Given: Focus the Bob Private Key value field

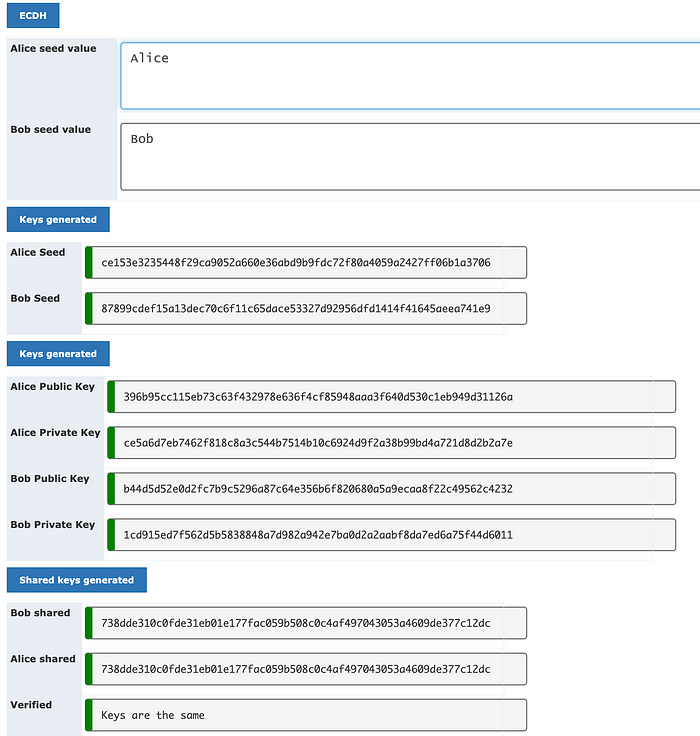Looking at the screenshot, I should coord(391,535).
